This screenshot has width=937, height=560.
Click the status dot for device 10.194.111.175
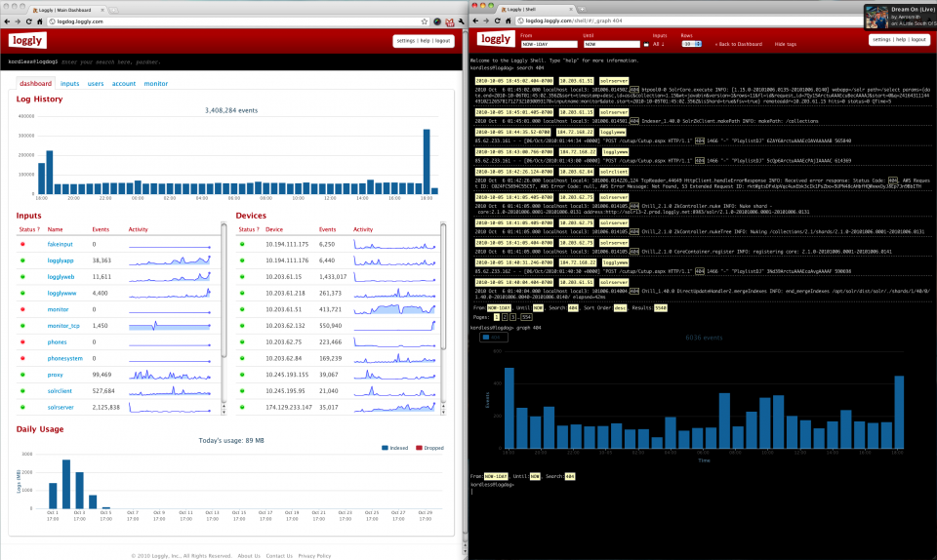pyautogui.click(x=242, y=244)
